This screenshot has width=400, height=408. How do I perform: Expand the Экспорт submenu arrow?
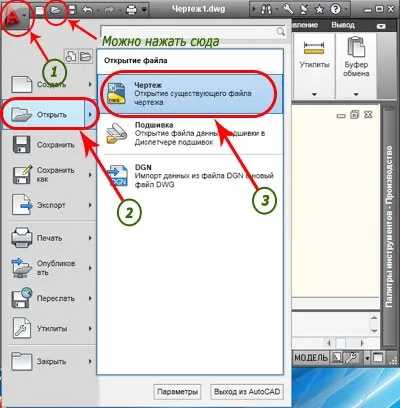click(90, 205)
